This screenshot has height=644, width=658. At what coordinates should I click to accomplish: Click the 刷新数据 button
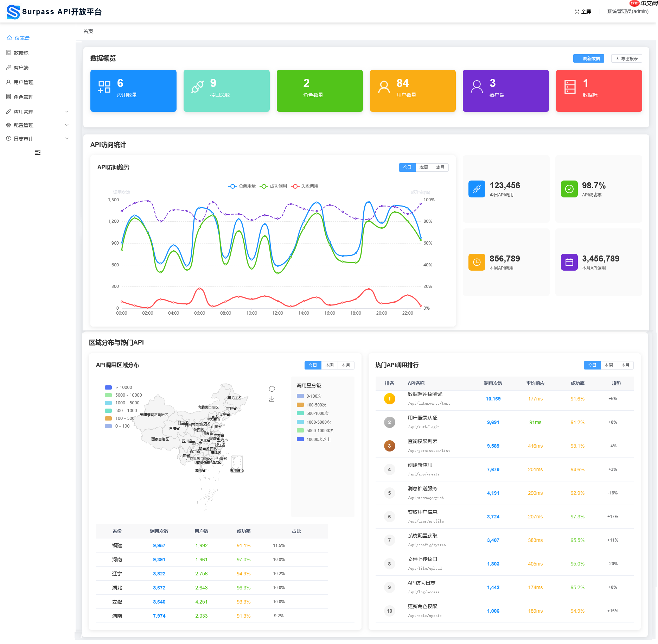pos(588,58)
